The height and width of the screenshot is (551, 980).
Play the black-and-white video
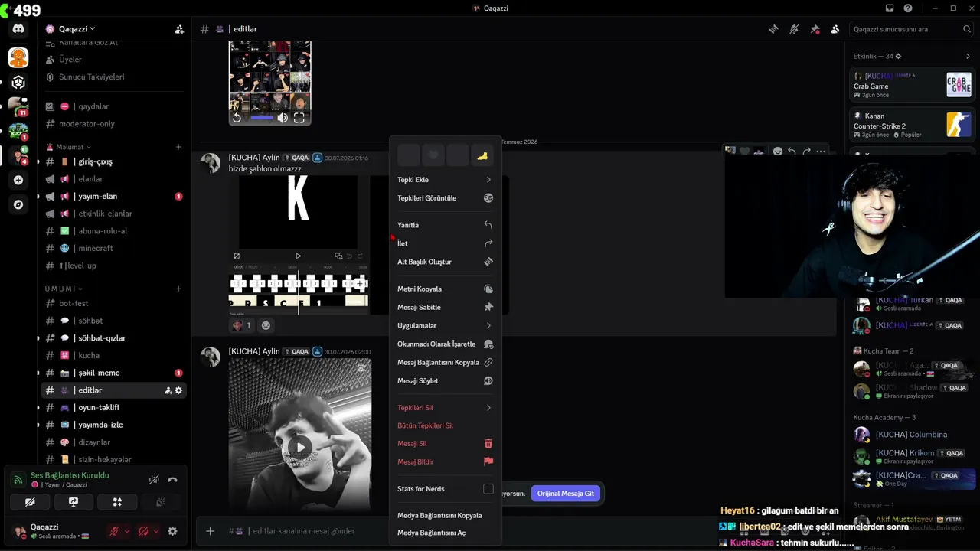[300, 448]
